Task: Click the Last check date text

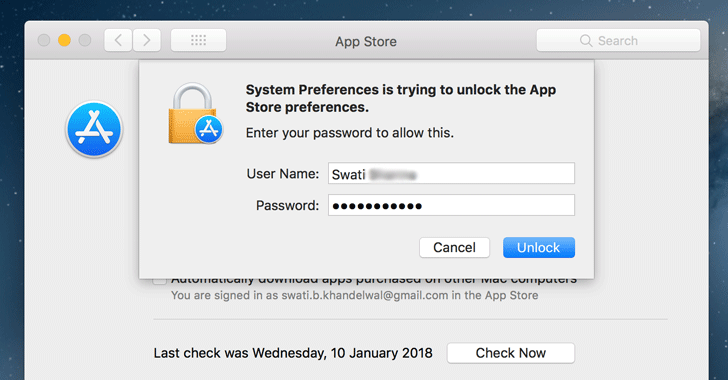Action: click(x=293, y=353)
